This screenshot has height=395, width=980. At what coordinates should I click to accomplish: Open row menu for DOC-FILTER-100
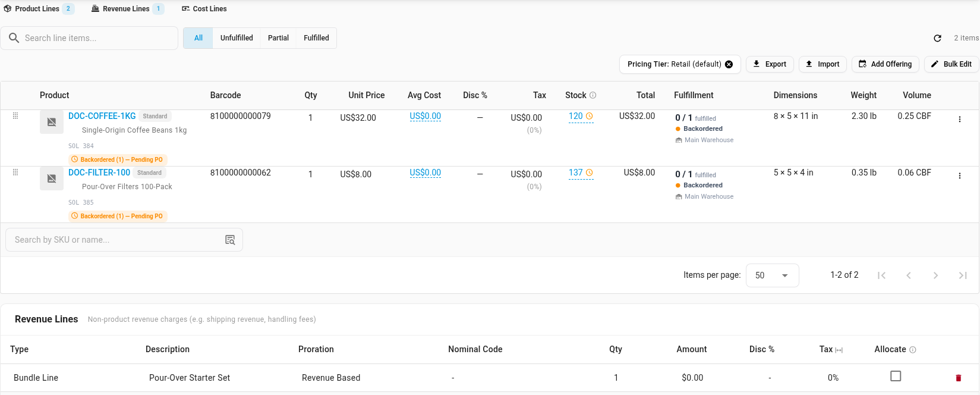coord(960,175)
